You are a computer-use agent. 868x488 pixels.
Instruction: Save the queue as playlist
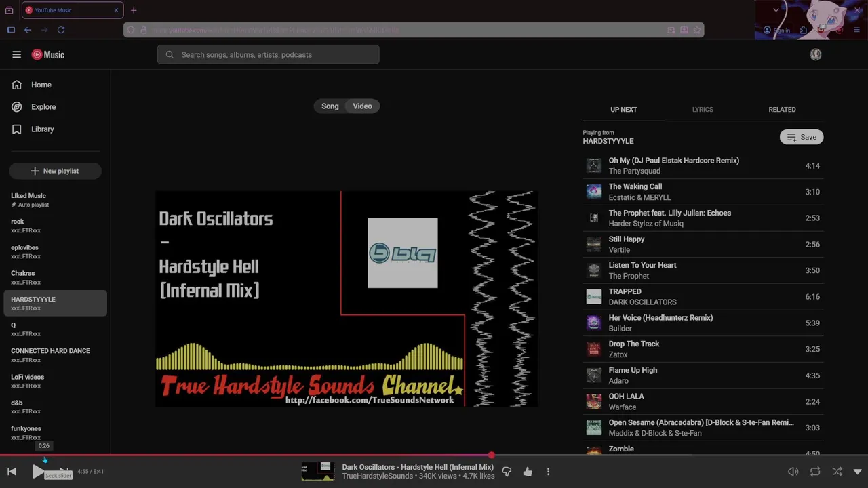[x=802, y=137]
